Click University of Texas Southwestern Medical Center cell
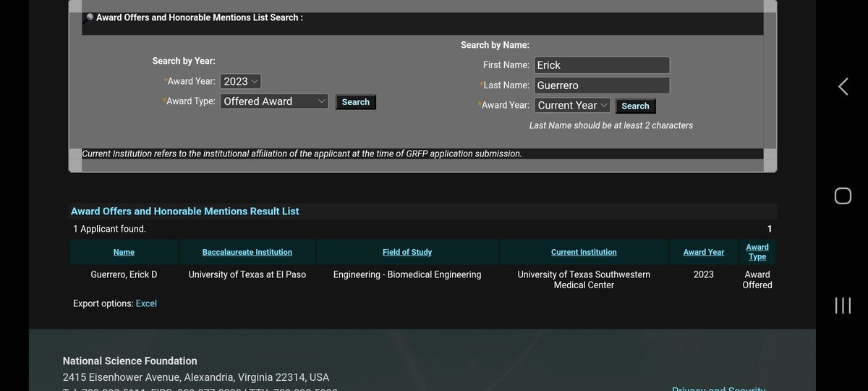 [x=584, y=279]
